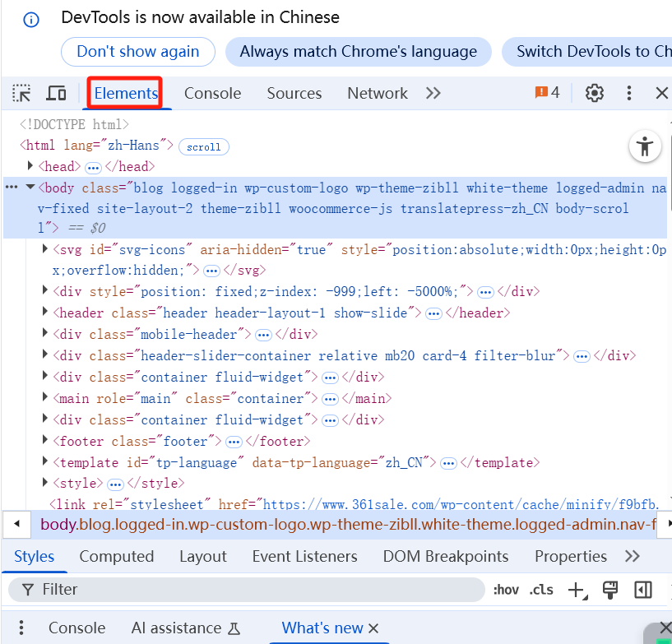Open the rendering emulation paintbrush icon
Screen dimensions: 672x644
610,590
